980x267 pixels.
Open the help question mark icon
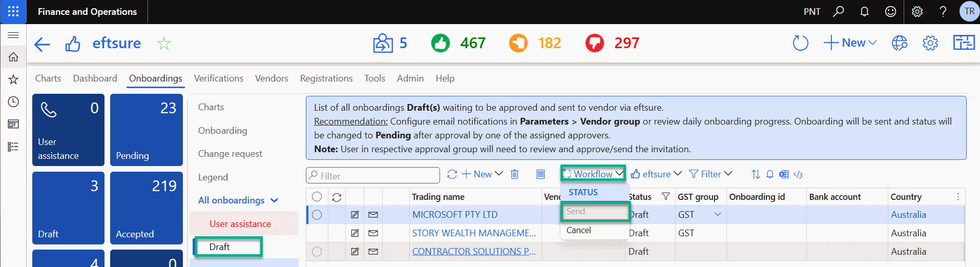(943, 11)
